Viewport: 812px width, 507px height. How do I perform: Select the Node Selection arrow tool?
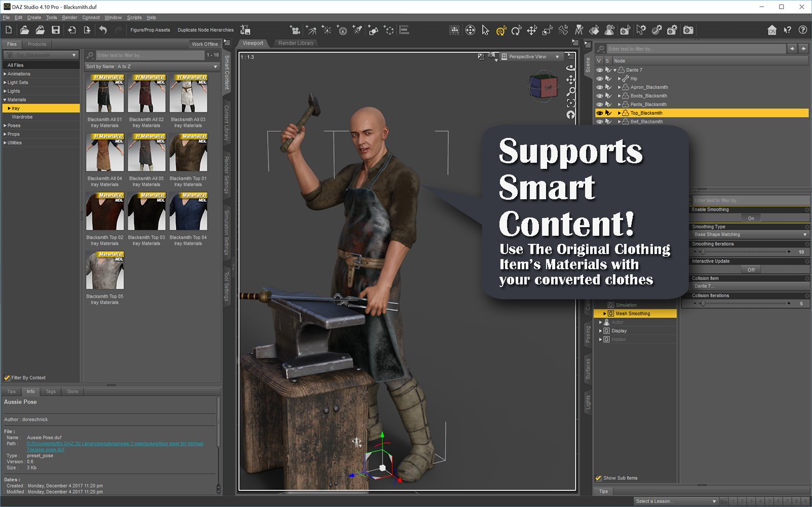coord(485,30)
